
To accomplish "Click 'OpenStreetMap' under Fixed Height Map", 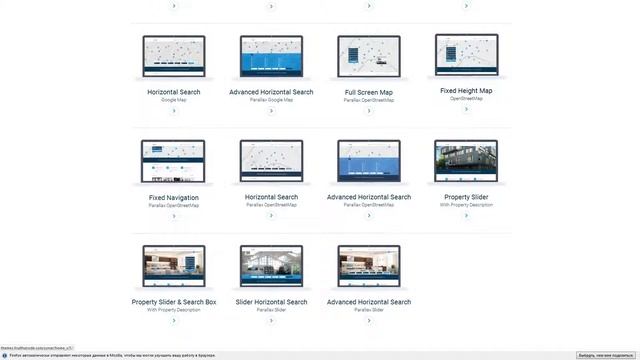I will coord(466,98).
